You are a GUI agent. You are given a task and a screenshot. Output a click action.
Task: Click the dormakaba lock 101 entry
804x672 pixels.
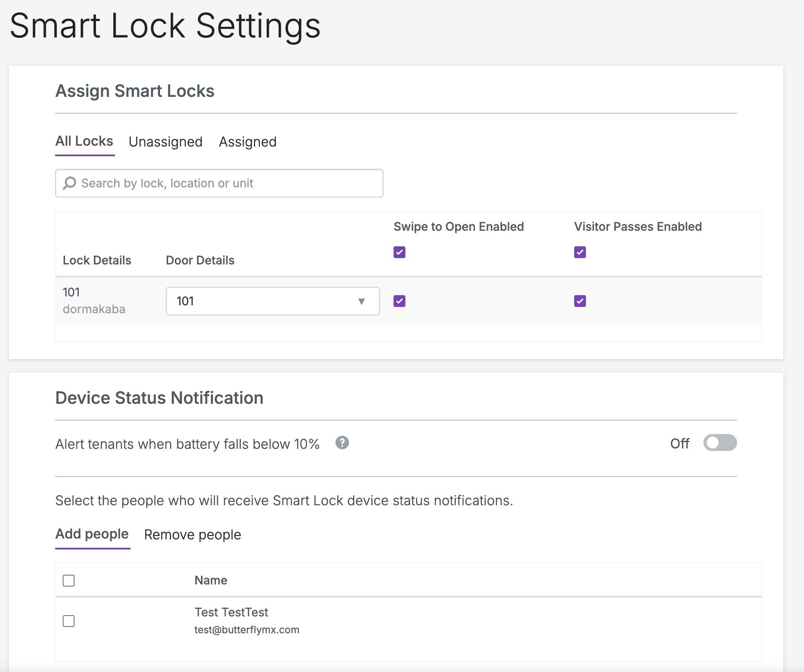click(x=94, y=301)
